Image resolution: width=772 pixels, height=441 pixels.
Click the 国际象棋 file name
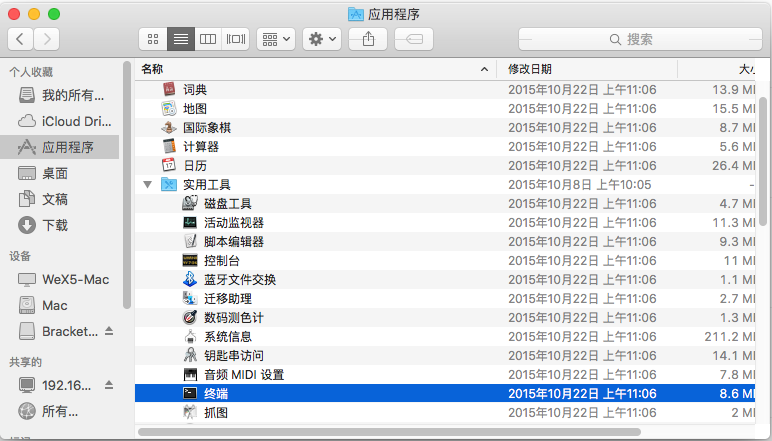(x=207, y=127)
